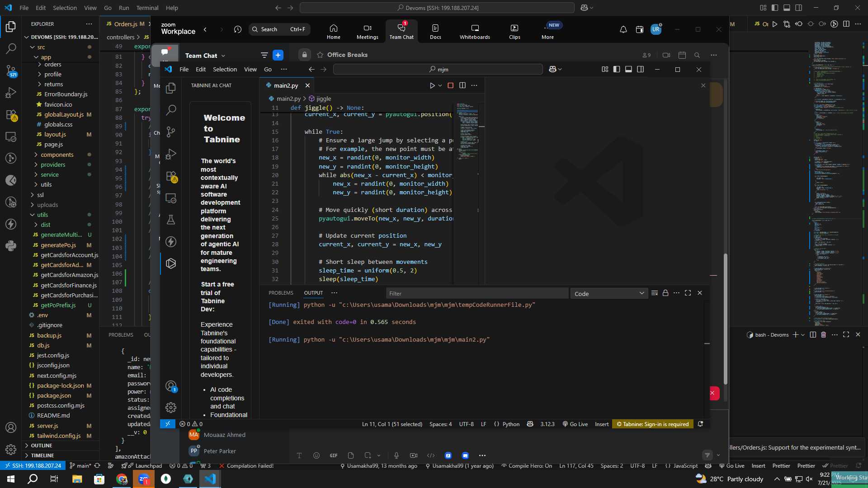868x488 pixels.
Task: Toggle primary side bar in Devoms window
Action: (775, 8)
